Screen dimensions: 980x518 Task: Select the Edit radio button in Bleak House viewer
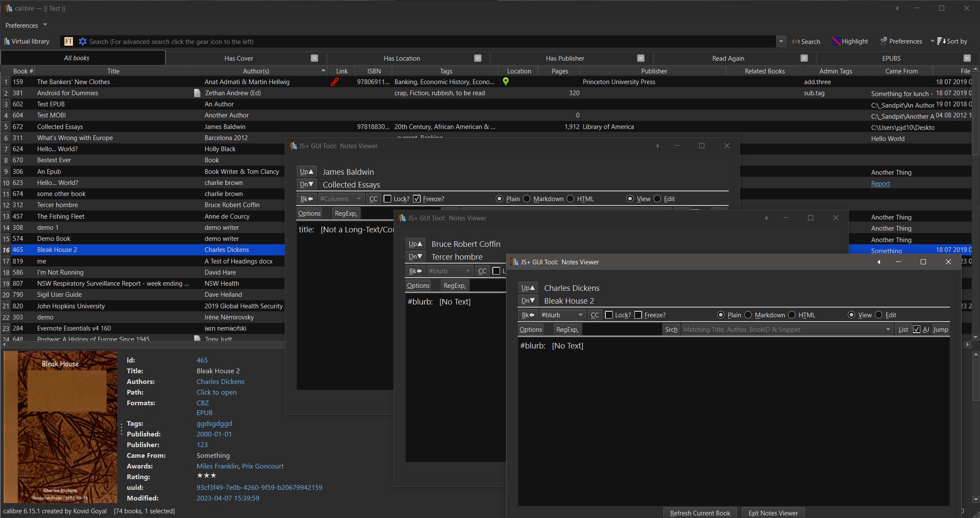[x=878, y=315]
